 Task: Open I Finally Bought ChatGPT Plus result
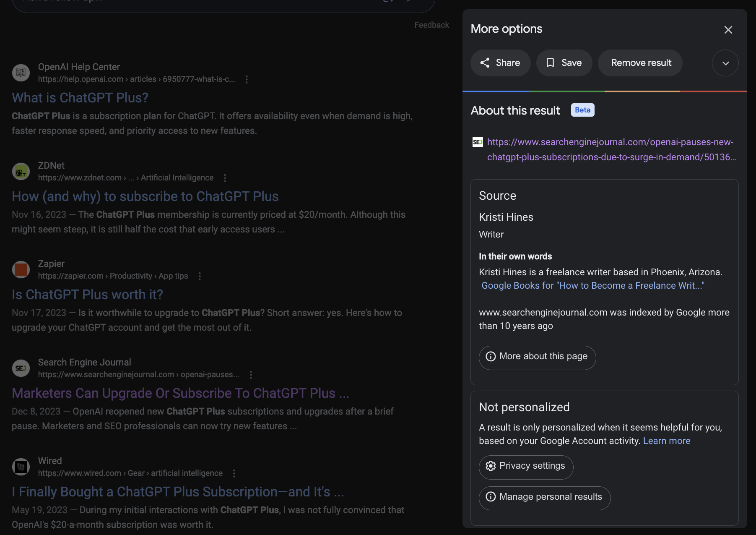click(178, 491)
